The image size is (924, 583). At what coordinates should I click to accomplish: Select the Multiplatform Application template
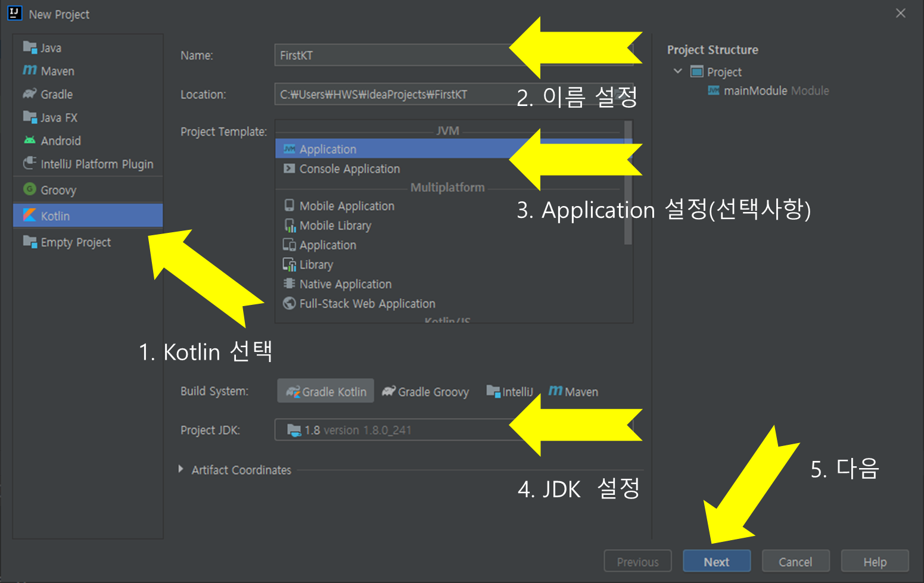click(x=450, y=245)
